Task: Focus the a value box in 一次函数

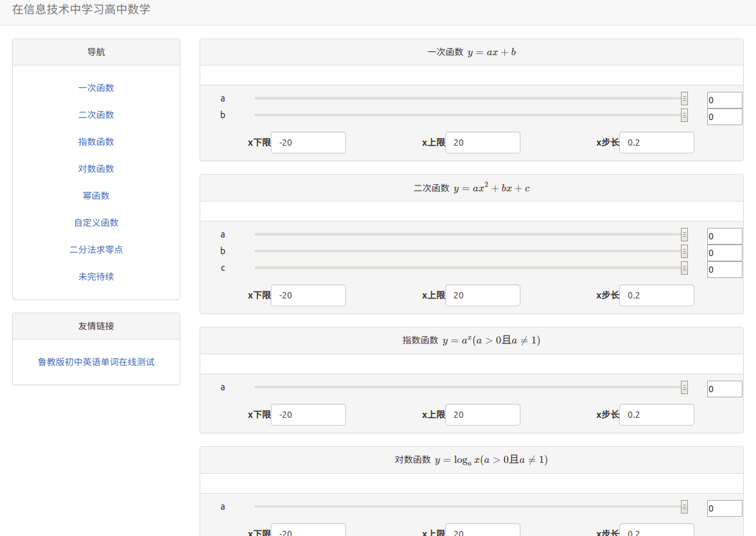Action: [725, 100]
